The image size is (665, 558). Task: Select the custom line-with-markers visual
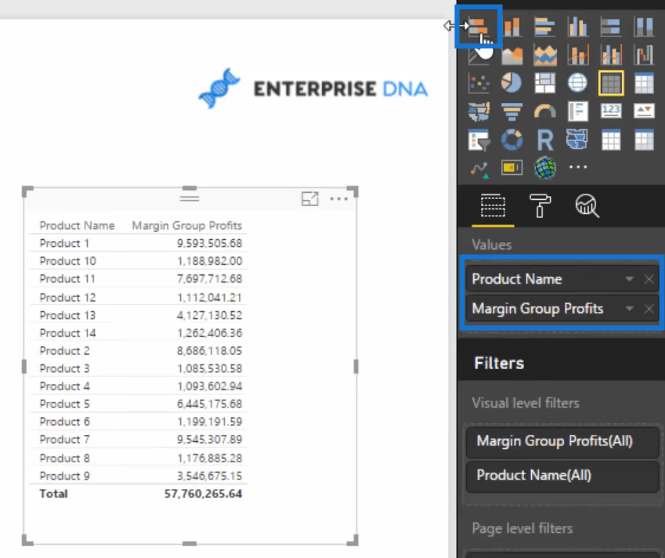[x=479, y=170]
